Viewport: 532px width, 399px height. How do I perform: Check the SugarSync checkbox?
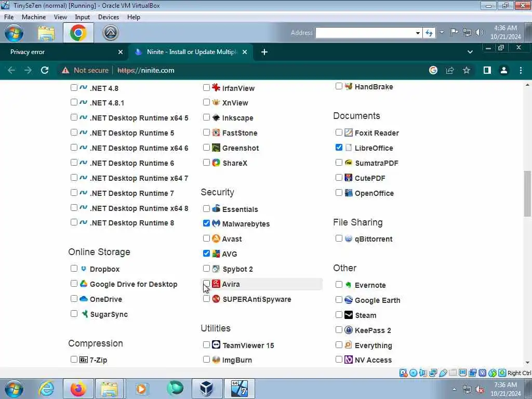tap(74, 313)
